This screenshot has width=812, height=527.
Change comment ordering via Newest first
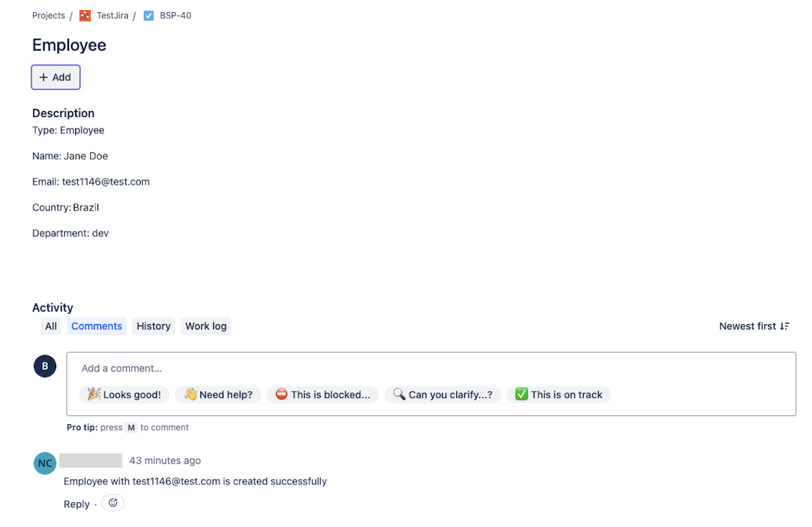click(748, 326)
